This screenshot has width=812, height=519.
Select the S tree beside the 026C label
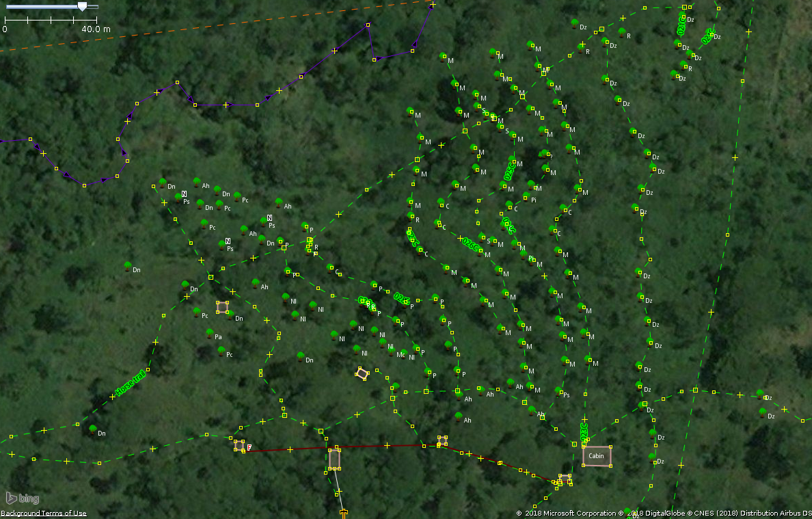483,238
